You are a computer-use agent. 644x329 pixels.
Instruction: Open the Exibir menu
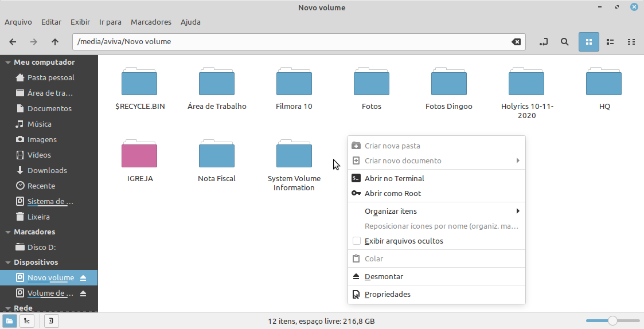(x=80, y=22)
